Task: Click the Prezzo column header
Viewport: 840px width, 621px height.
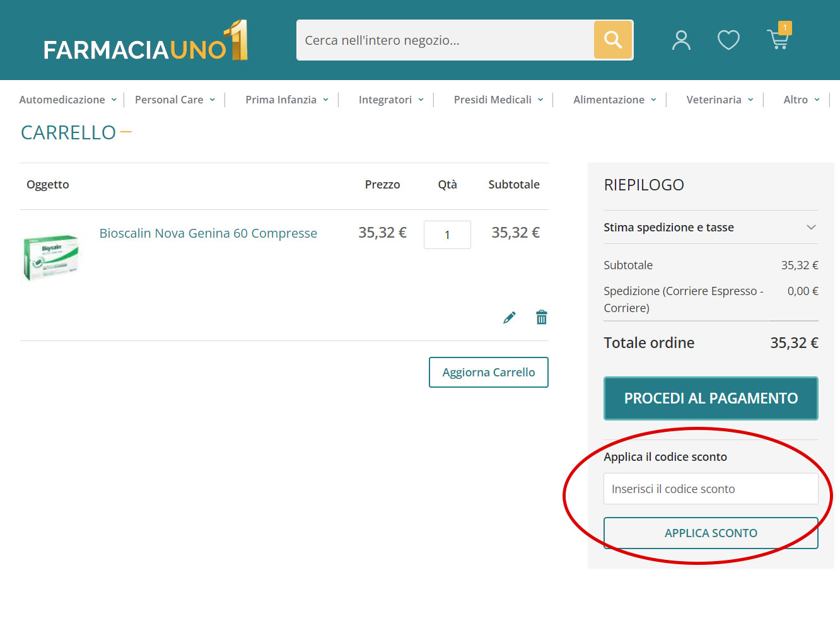Action: [382, 185]
